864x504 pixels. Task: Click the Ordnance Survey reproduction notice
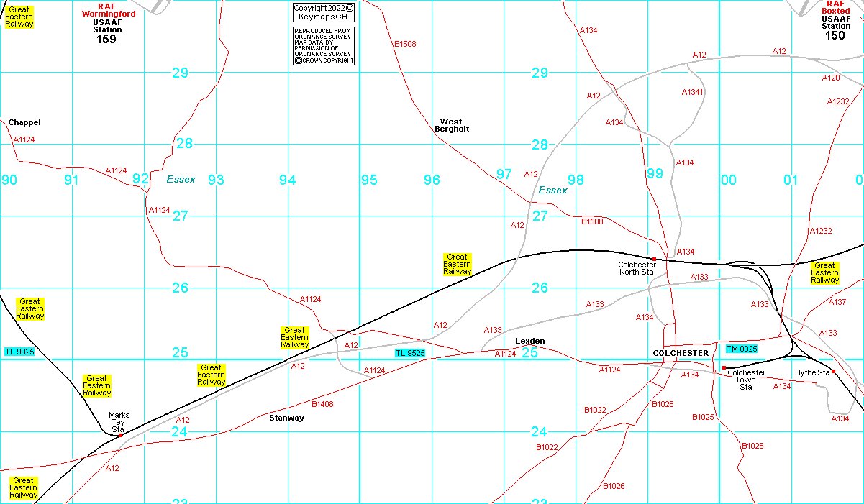324,46
